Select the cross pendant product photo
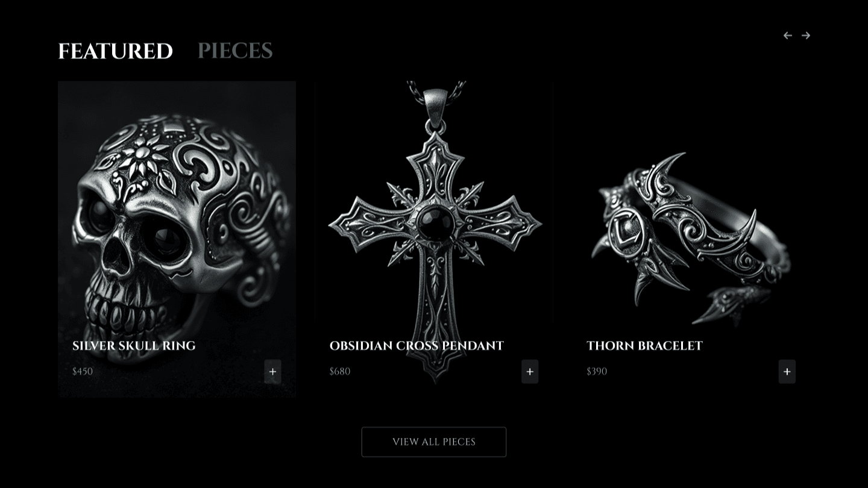 tap(434, 239)
